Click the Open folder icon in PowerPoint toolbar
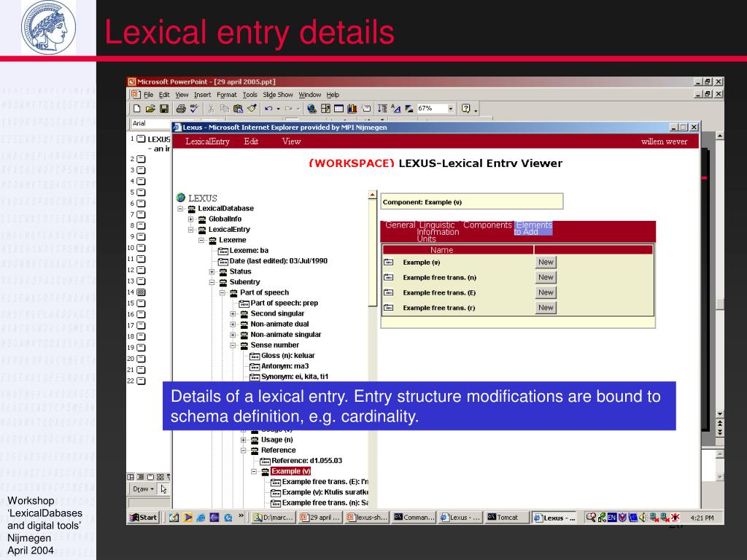 coord(150,109)
